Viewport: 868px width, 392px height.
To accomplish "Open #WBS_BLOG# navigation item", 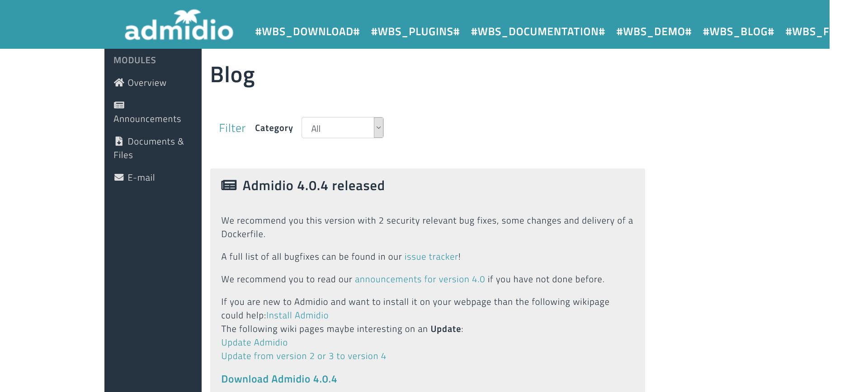I will tap(738, 32).
